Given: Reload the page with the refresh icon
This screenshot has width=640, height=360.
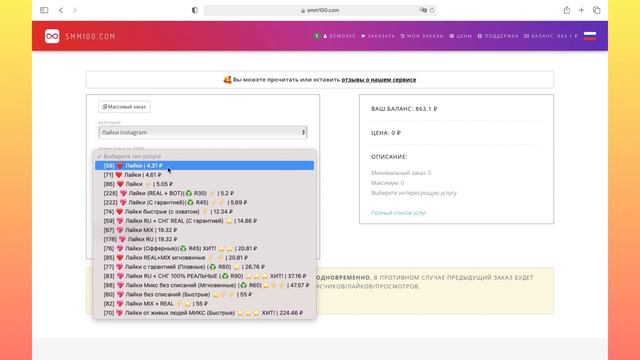Looking at the screenshot, I should coord(432,10).
